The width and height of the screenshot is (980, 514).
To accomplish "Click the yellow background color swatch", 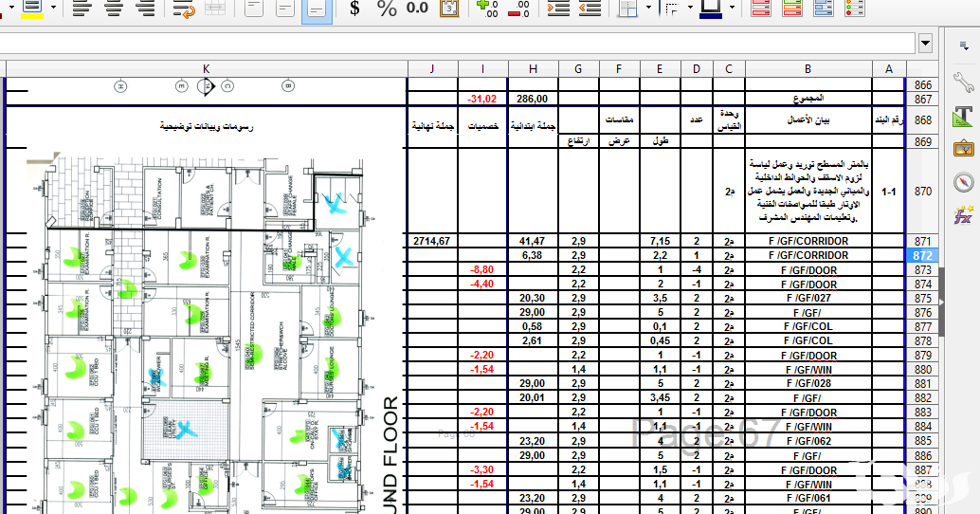I will tap(30, 8).
